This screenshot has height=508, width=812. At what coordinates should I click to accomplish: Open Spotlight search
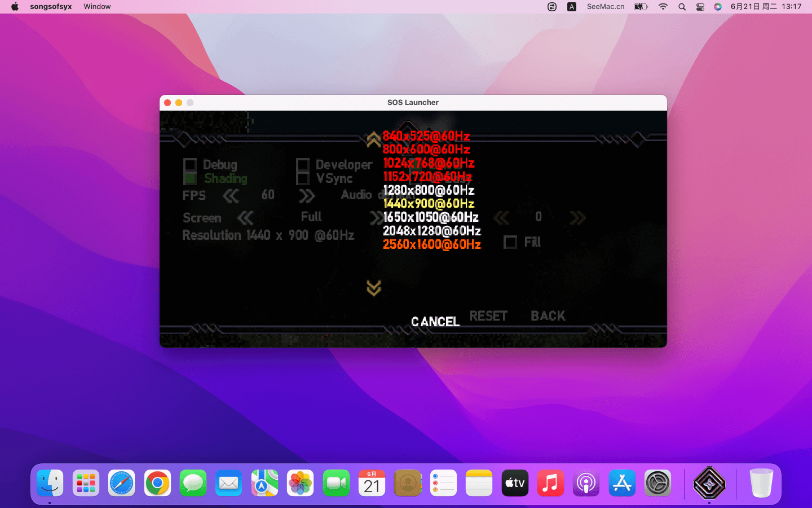point(682,7)
